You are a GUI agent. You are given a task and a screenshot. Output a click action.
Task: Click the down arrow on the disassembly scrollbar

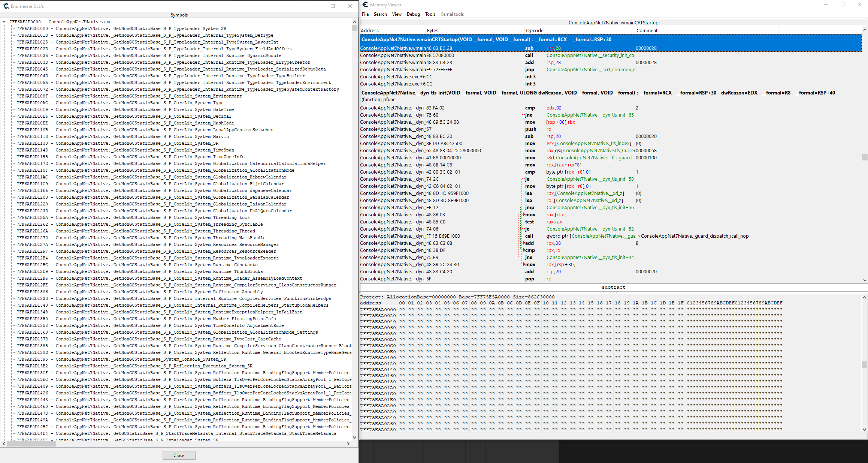coord(865,280)
